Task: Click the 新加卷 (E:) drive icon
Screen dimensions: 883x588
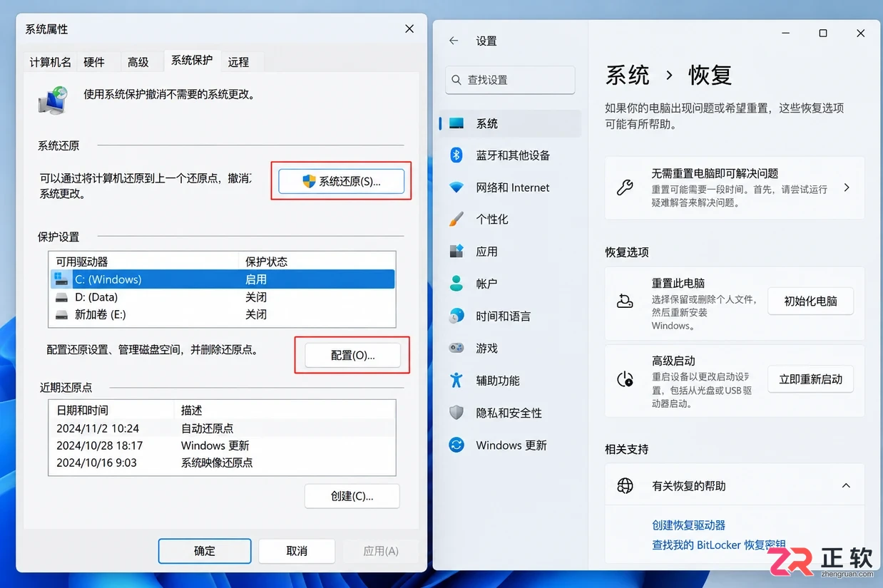Action: point(62,314)
